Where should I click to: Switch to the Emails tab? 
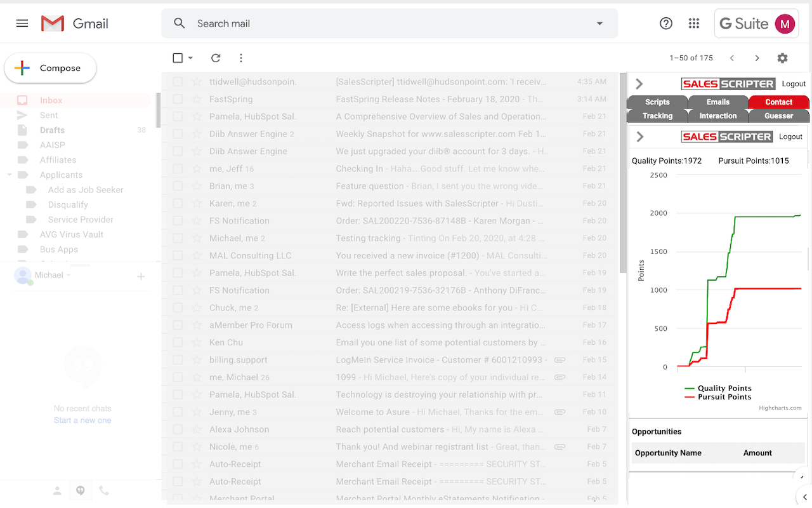pos(718,102)
